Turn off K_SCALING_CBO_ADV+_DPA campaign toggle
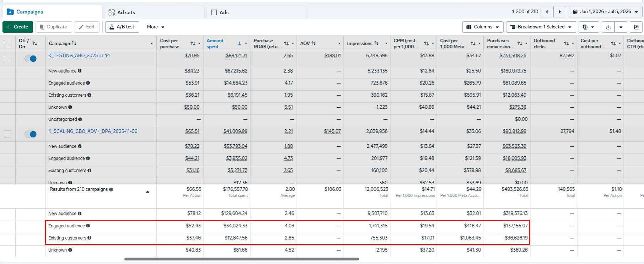This screenshot has width=644, height=264. [31, 134]
